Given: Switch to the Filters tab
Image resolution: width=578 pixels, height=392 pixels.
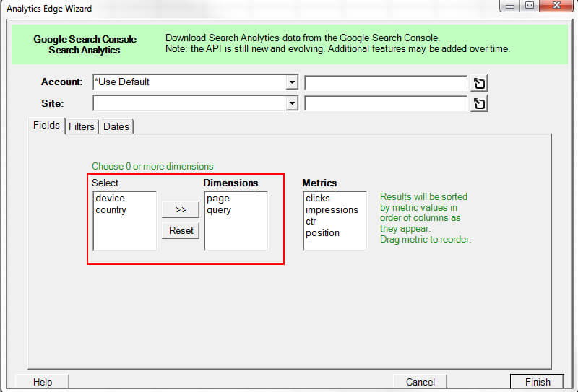Looking at the screenshot, I should pos(82,127).
